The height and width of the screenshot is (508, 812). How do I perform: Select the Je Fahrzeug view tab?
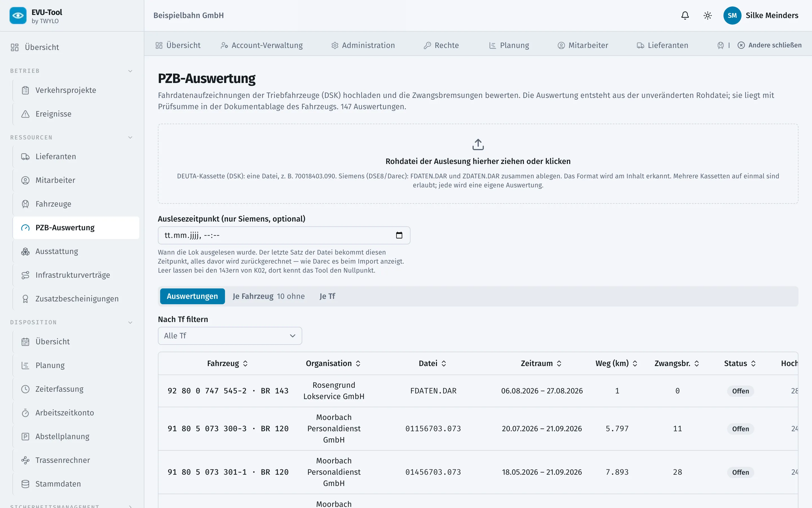pyautogui.click(x=268, y=296)
